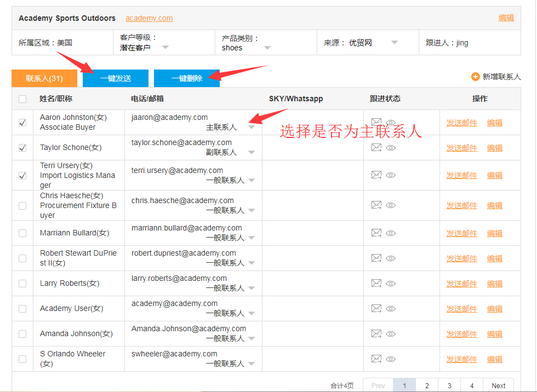
Task: Click eye icon in Academy User row
Action: click(391, 309)
